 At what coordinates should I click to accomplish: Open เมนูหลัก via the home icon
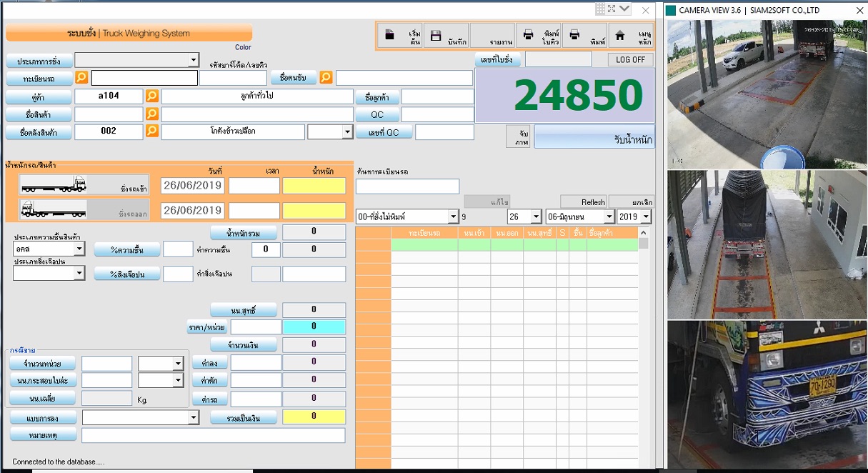(620, 35)
